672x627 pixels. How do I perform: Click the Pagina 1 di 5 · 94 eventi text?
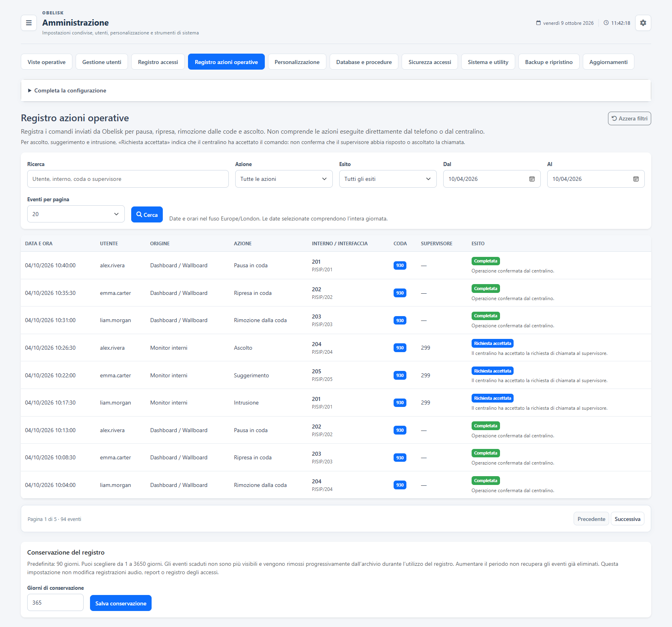[x=54, y=519]
